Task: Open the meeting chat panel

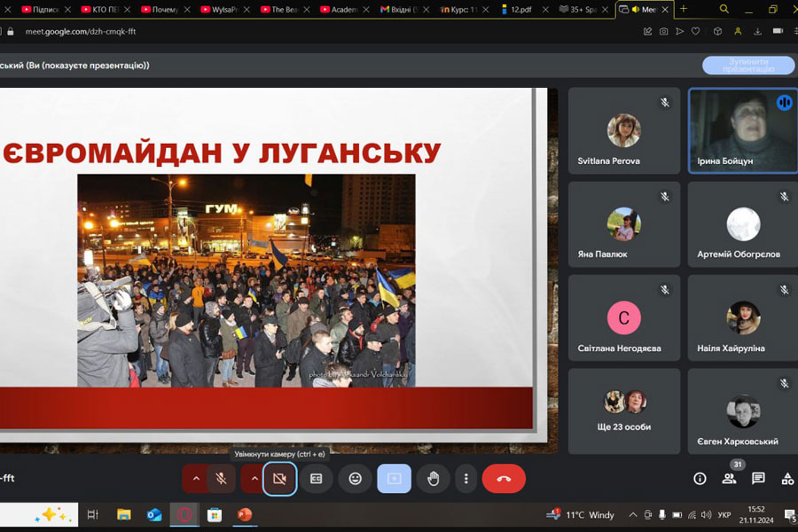Action: [758, 479]
